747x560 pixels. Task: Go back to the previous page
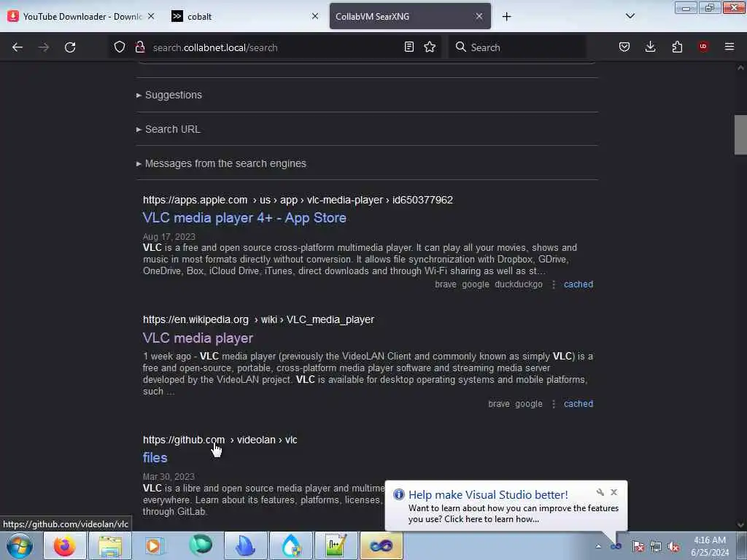pos(18,47)
